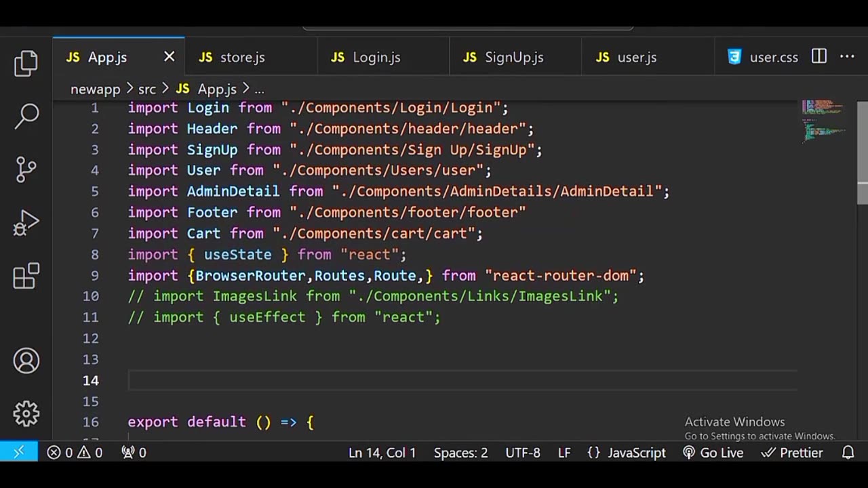Open the Accounts menu icon

[x=26, y=361]
